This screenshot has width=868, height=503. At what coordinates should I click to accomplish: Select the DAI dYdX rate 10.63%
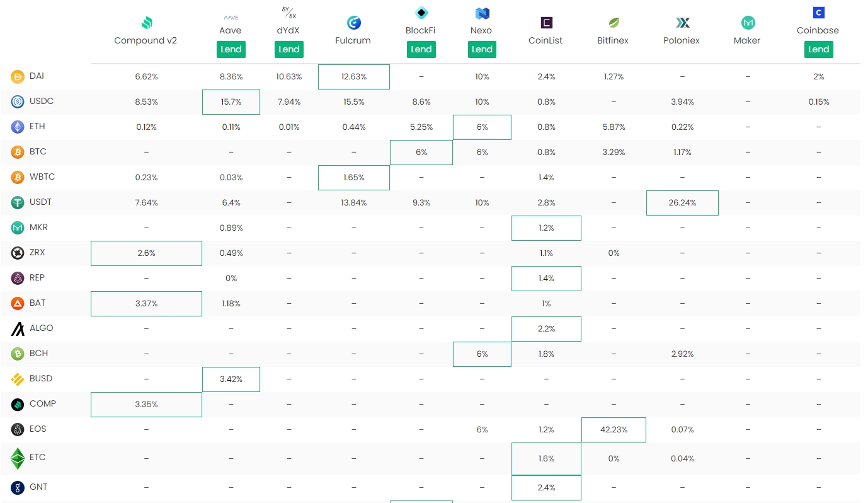289,77
